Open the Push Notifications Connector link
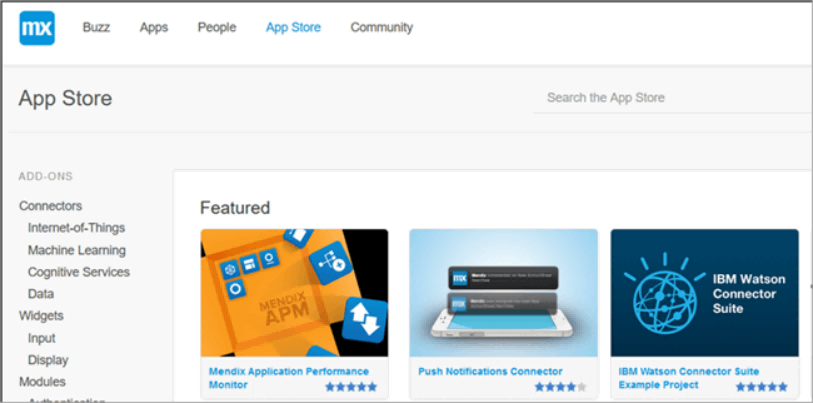The image size is (813, 403). [490, 371]
